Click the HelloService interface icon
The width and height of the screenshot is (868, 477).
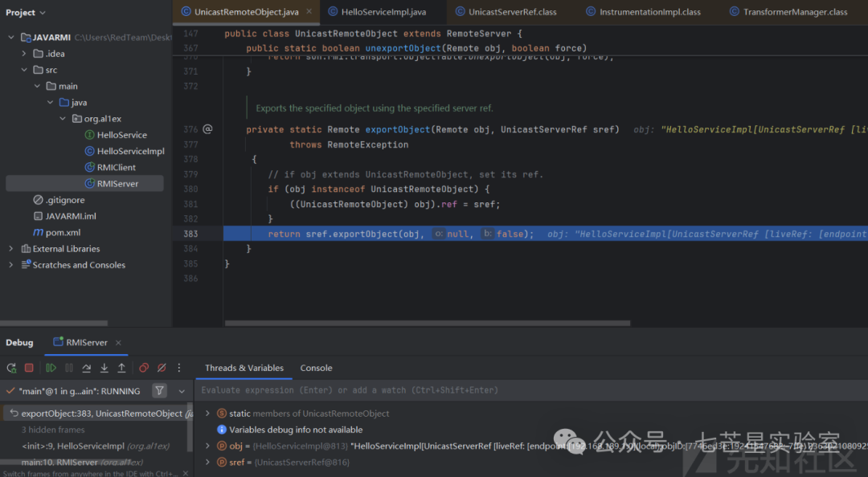[x=89, y=135]
